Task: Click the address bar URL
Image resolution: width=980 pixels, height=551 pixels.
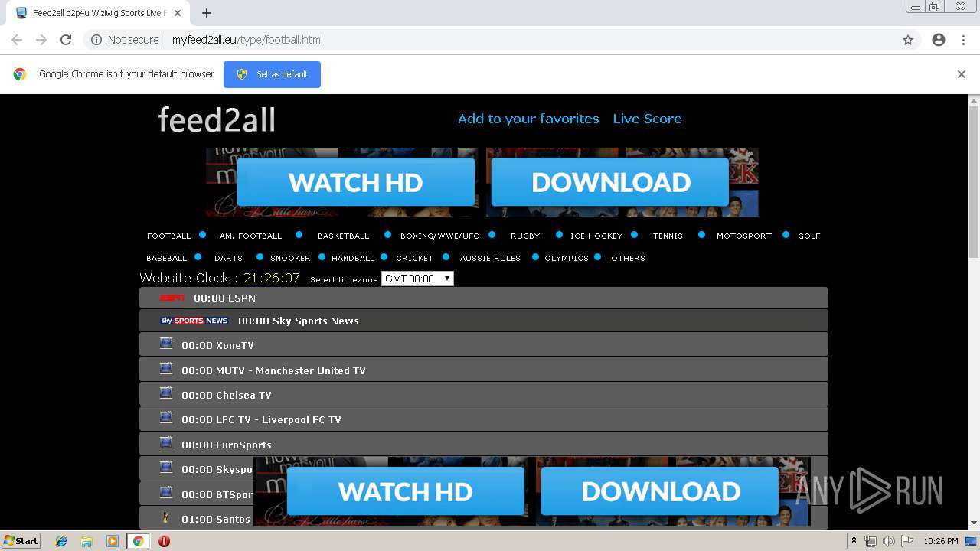Action: point(247,40)
